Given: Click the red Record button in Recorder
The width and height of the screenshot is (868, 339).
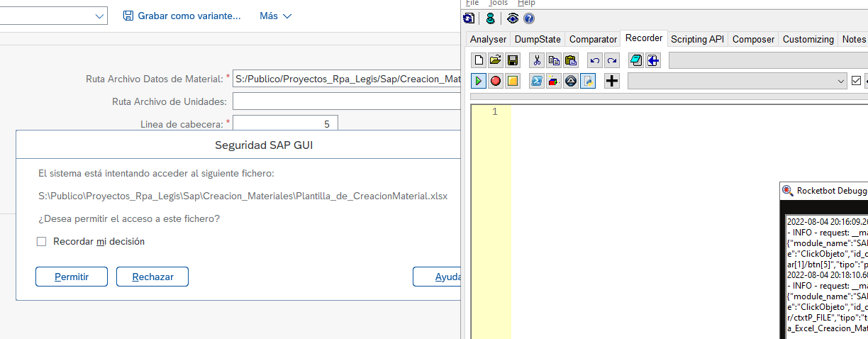Looking at the screenshot, I should pos(496,81).
